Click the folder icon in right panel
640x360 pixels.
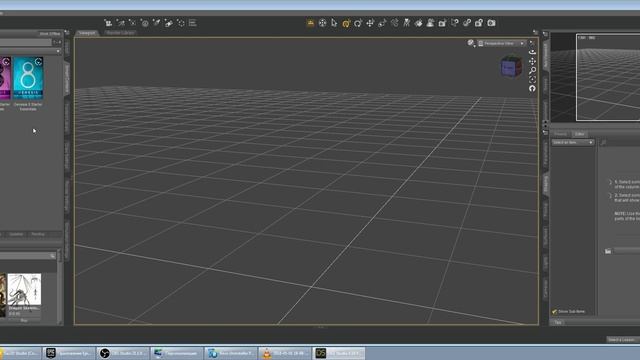pos(608,251)
